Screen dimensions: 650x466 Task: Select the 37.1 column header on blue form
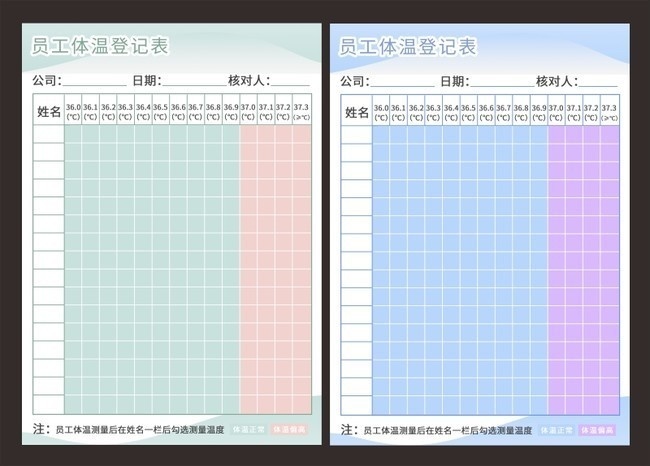574,110
